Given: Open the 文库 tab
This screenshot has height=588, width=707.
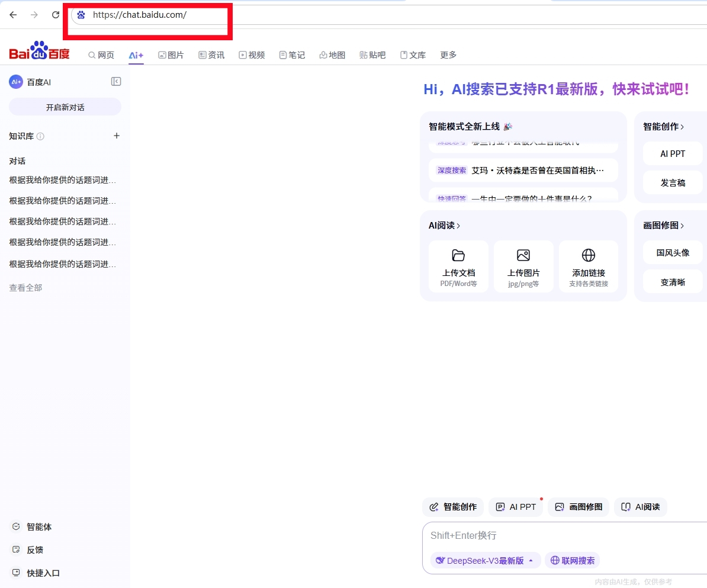Looking at the screenshot, I should click(413, 55).
